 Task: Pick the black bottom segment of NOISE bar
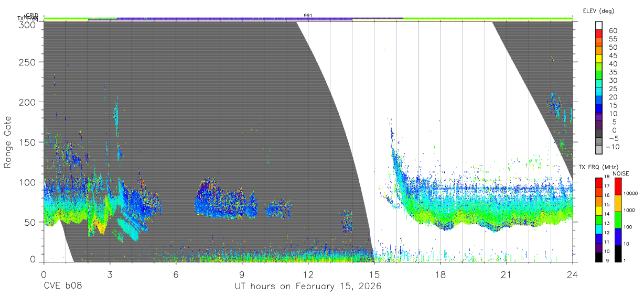click(619, 254)
